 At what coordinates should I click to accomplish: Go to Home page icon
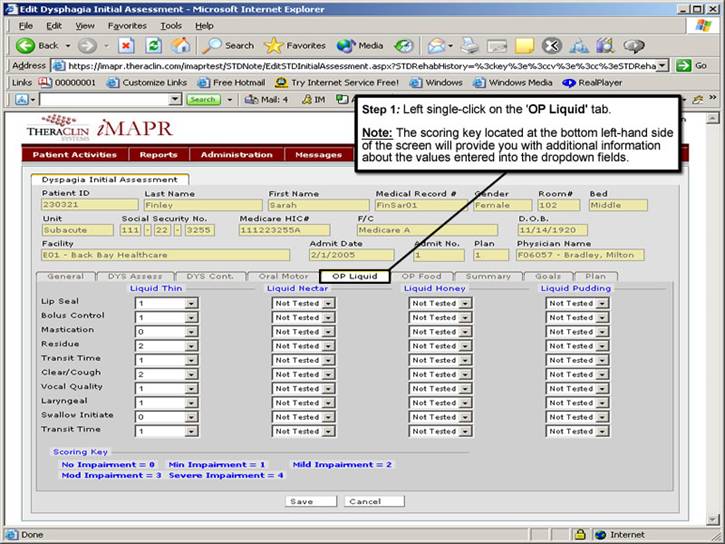(180, 45)
